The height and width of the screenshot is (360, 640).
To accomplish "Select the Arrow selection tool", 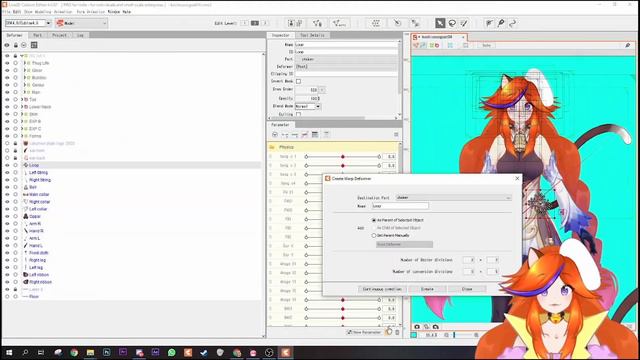I will [440, 23].
